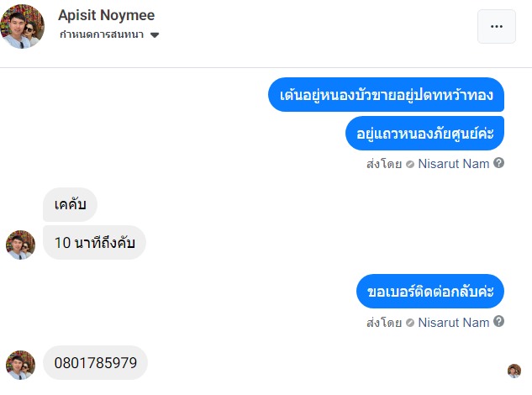Select the message เต้นอยู่หนองบัวขายอยู่ปตทหว้าทอง
This screenshot has height=395, width=532.
coord(387,93)
